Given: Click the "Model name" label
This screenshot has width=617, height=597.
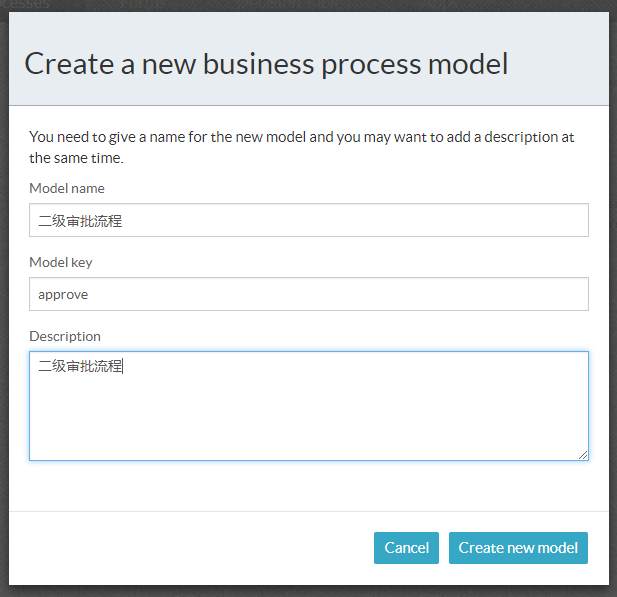Looking at the screenshot, I should tap(67, 188).
